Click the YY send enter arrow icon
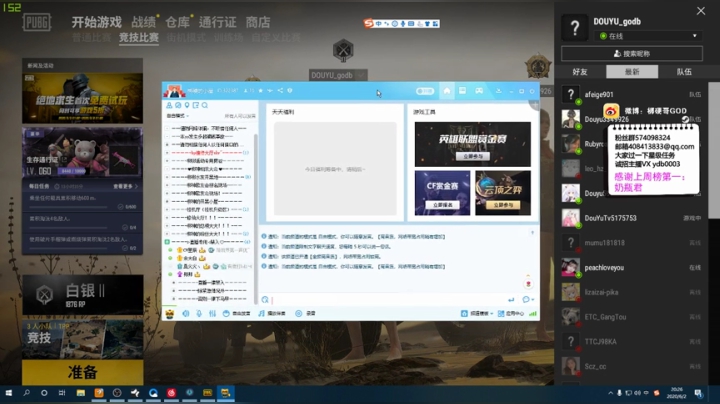720x404 pixels. (x=511, y=300)
